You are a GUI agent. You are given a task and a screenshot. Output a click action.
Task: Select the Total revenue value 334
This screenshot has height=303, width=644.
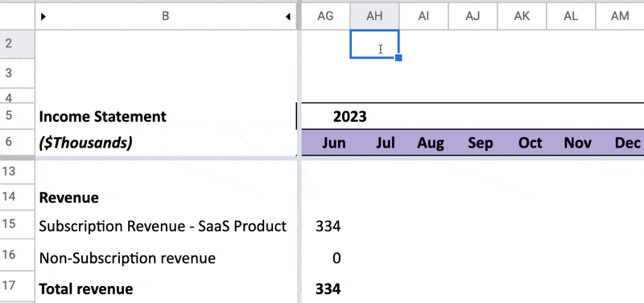pyautogui.click(x=326, y=289)
